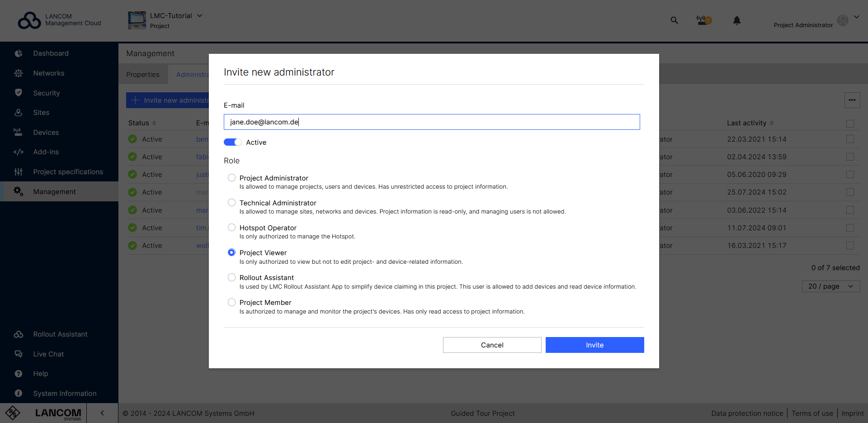
Task: Click the System Information icon
Action: (19, 393)
